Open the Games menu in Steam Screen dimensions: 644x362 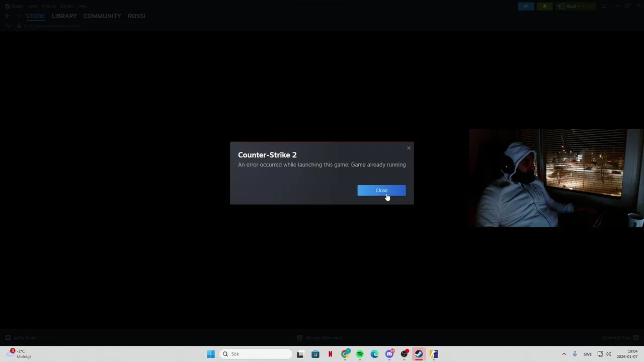[66, 6]
